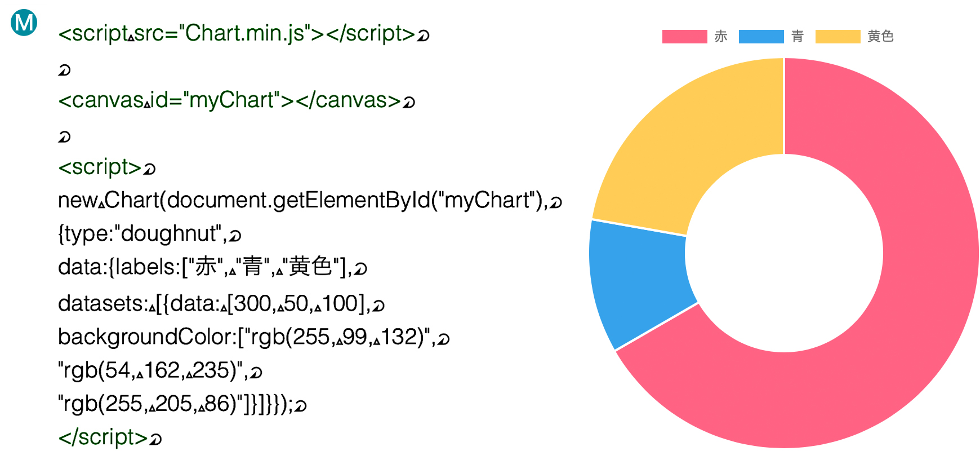This screenshot has width=980, height=451.
Task: Click the teal M icon
Action: click(x=24, y=23)
